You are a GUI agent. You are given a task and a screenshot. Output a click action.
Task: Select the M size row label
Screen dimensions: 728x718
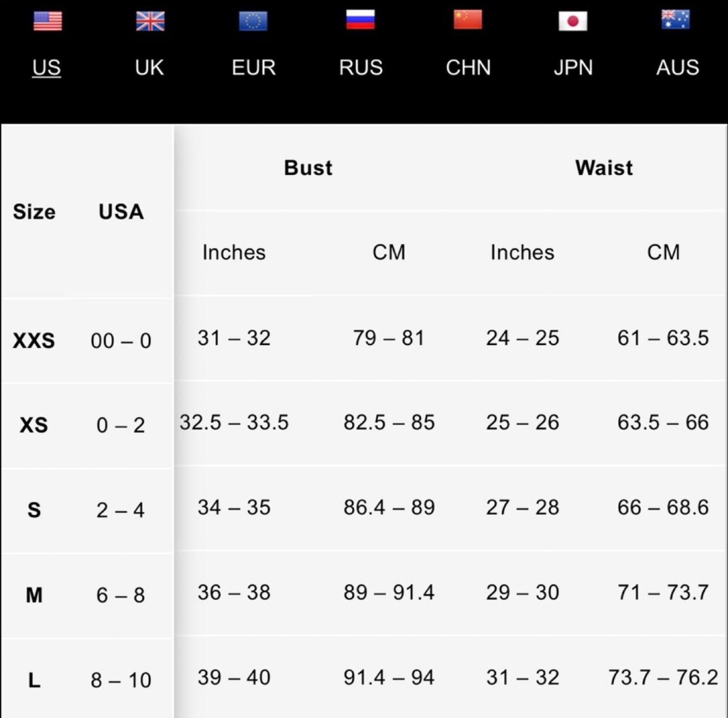34,595
